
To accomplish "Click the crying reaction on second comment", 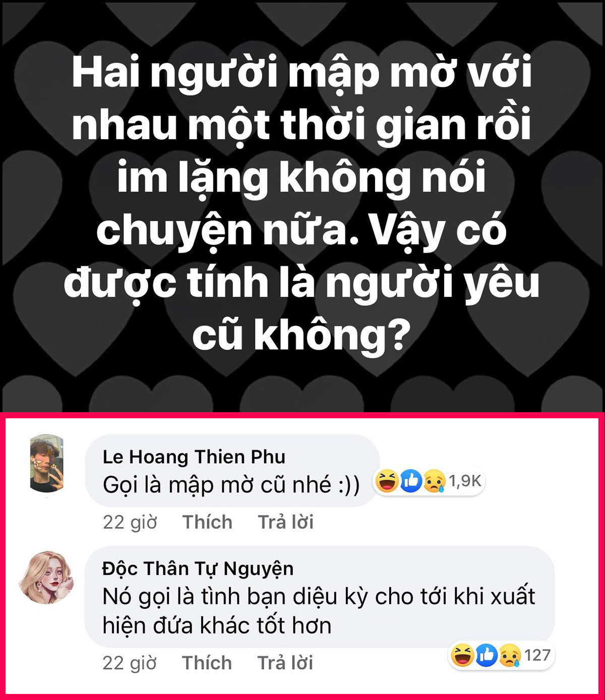I will pos(510,656).
